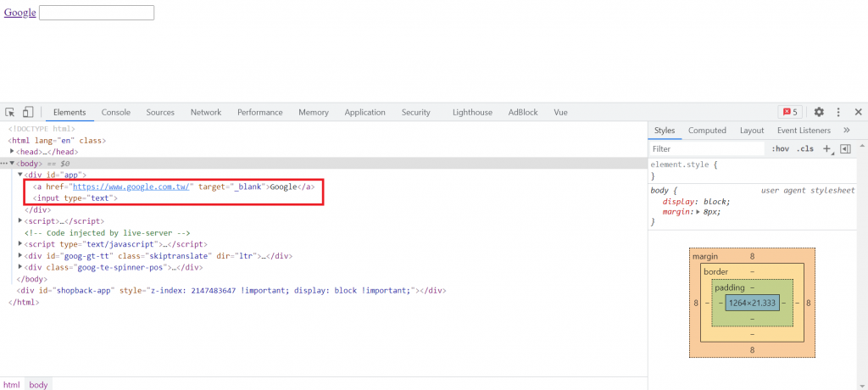This screenshot has height=390, width=868.
Task: Collapse the div id="app" node
Action: pyautogui.click(x=20, y=175)
